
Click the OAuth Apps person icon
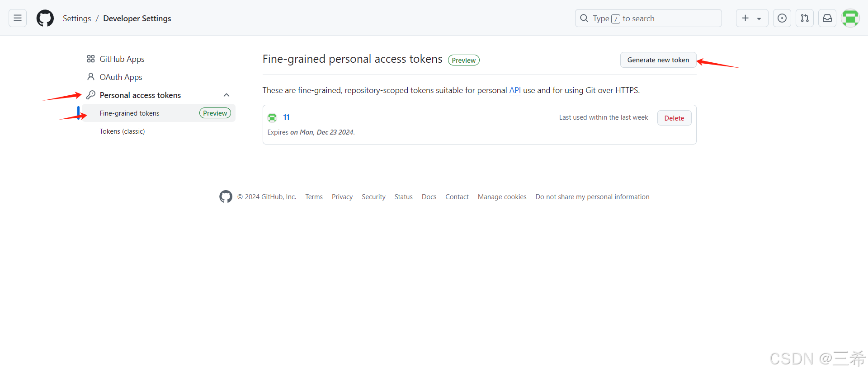click(x=91, y=77)
